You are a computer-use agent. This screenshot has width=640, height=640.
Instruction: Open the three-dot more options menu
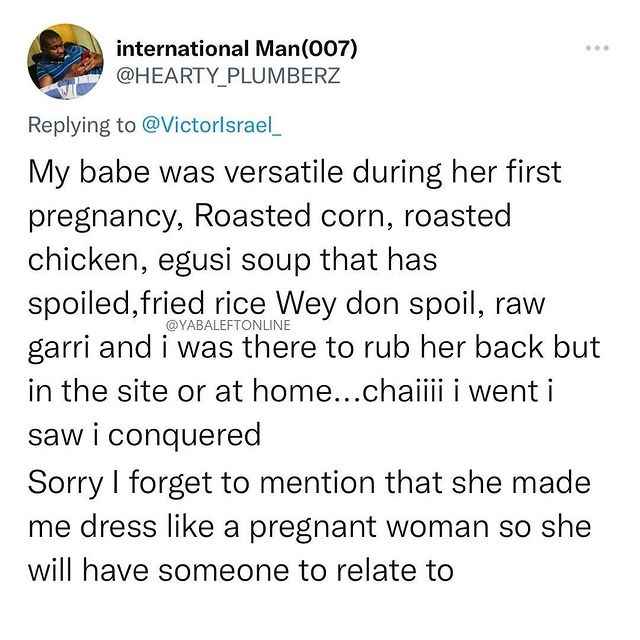597,48
